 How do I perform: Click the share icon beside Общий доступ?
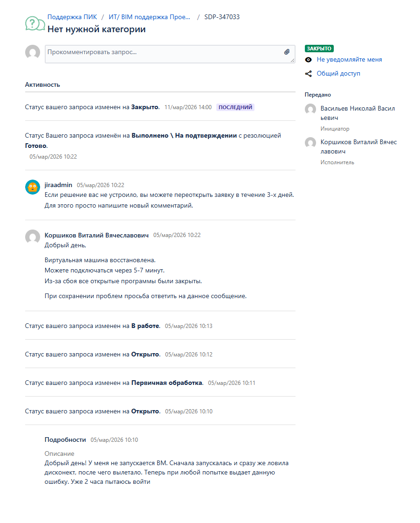pyautogui.click(x=308, y=74)
